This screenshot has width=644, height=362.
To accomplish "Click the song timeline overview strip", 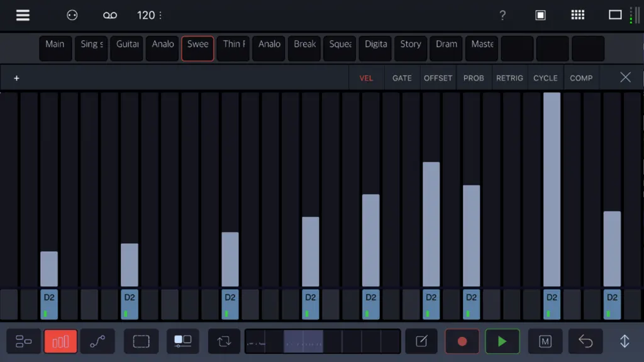I will tap(323, 341).
